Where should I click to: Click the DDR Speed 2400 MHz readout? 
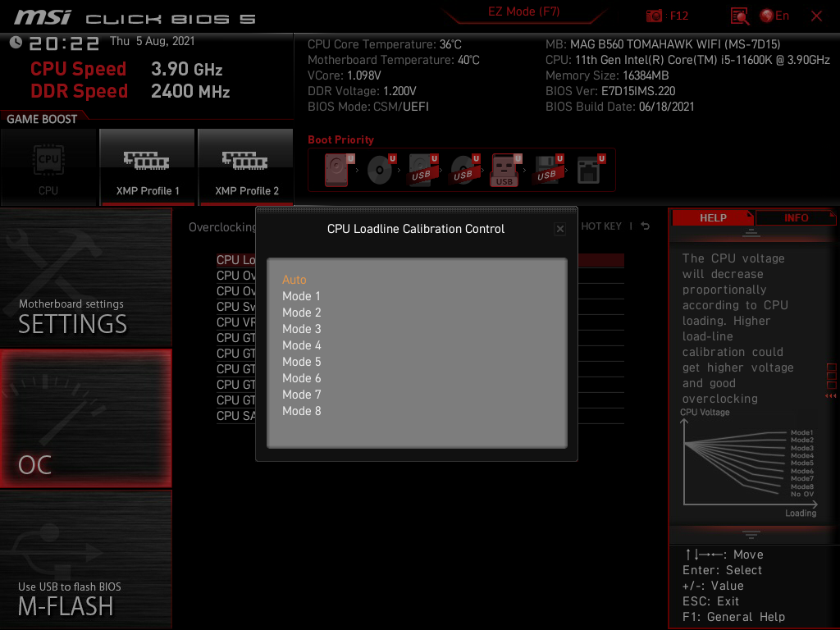pos(130,91)
